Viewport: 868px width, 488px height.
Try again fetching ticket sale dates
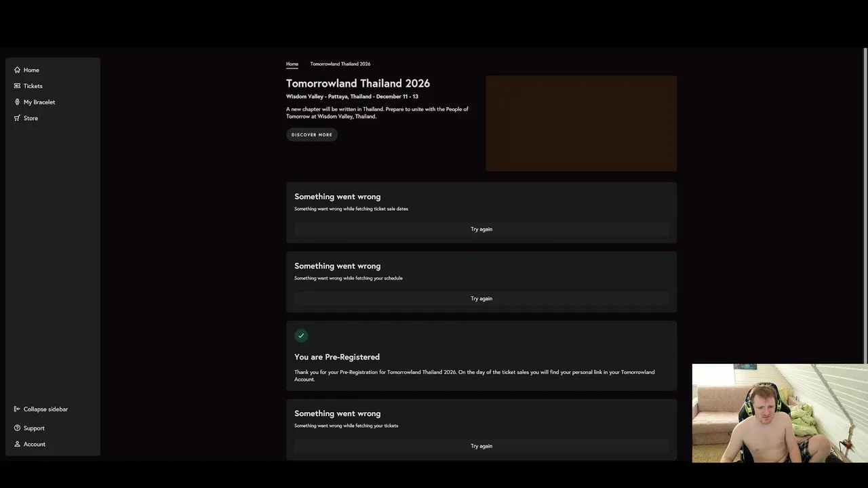point(481,229)
